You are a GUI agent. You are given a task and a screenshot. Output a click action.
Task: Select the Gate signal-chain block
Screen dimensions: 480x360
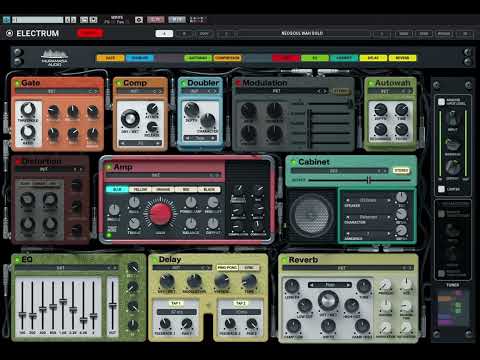pos(110,58)
